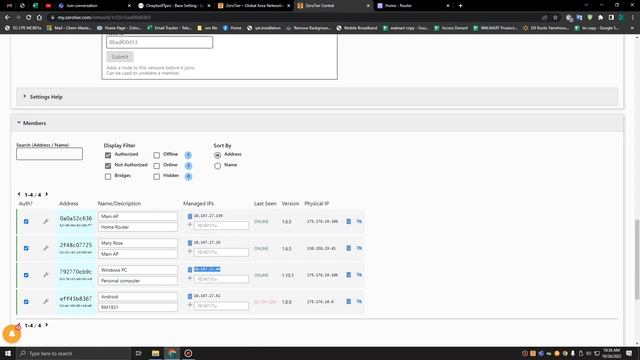
Task: Enable the Bridges display filter
Action: [x=108, y=176]
